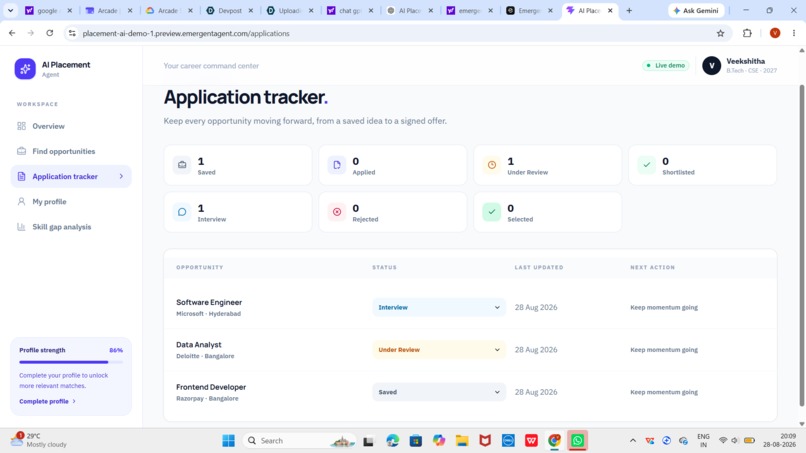Switch to the chat gpt tab
The image size is (806, 453).
point(350,10)
